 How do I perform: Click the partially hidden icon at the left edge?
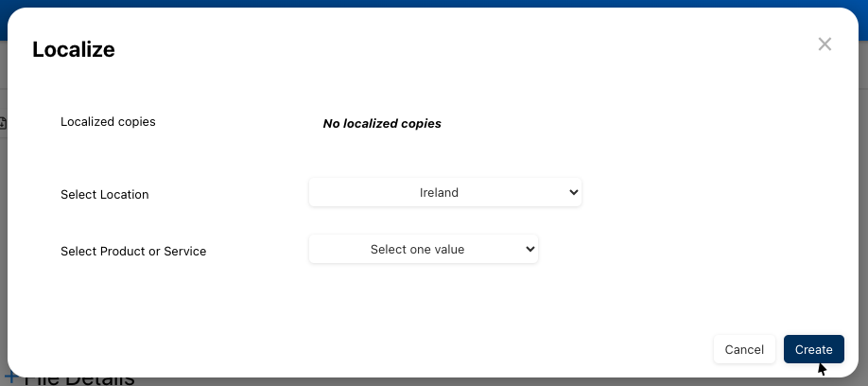pyautogui.click(x=3, y=123)
